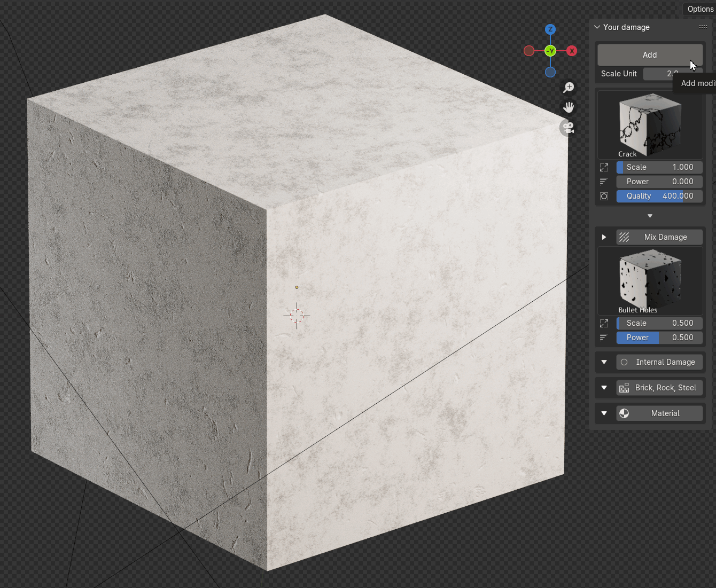Toggle the Mix Damage disclosure triangle
716x588 pixels.
click(604, 237)
